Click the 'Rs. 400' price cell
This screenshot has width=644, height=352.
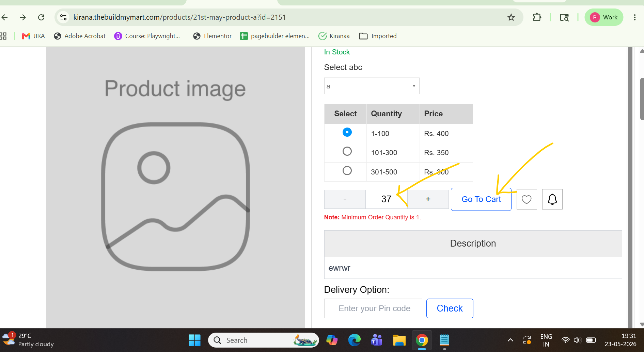click(446, 134)
